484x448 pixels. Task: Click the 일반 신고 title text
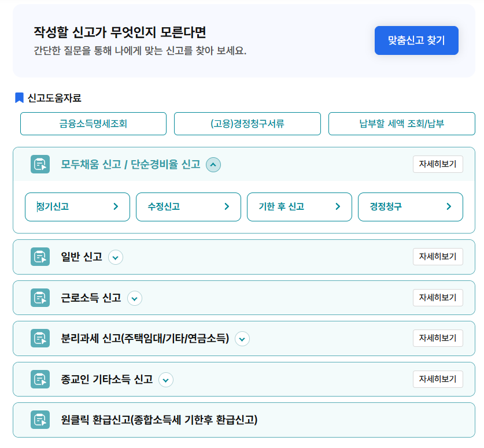point(82,257)
